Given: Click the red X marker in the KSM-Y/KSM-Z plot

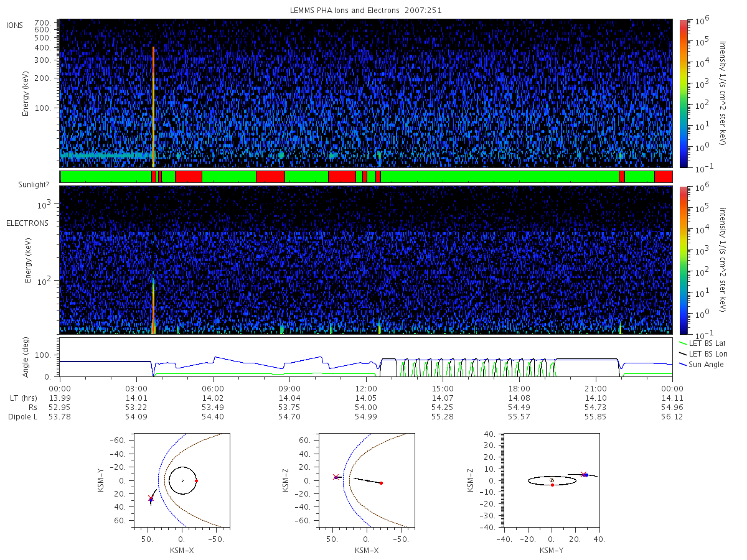Looking at the screenshot, I should click(583, 474).
